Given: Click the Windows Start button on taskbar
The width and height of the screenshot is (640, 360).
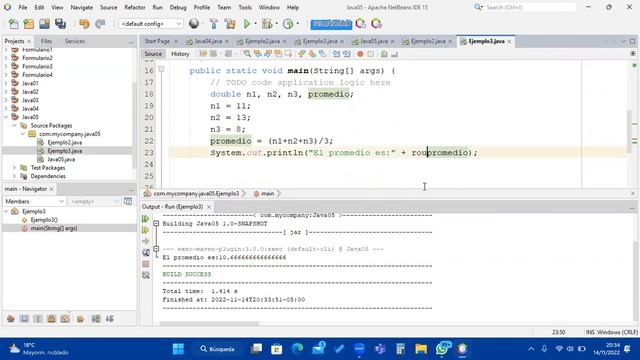Looking at the screenshot, I should tap(178, 349).
